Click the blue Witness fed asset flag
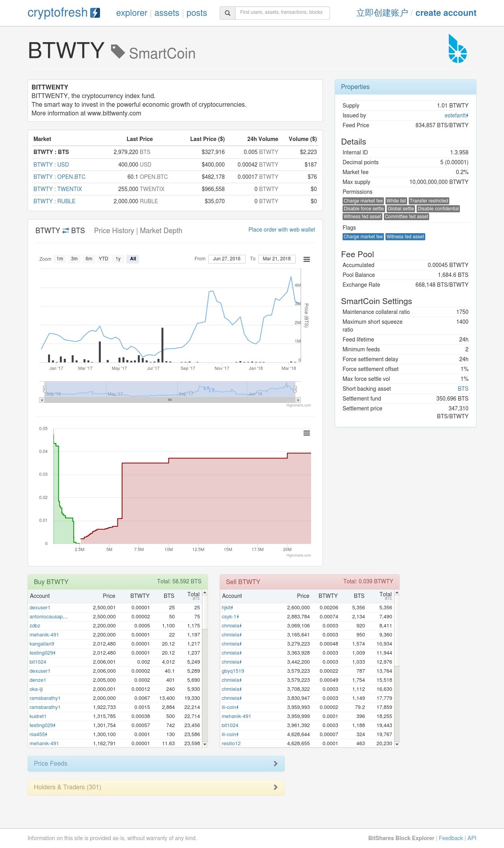This screenshot has height=848, width=504. pyautogui.click(x=405, y=237)
